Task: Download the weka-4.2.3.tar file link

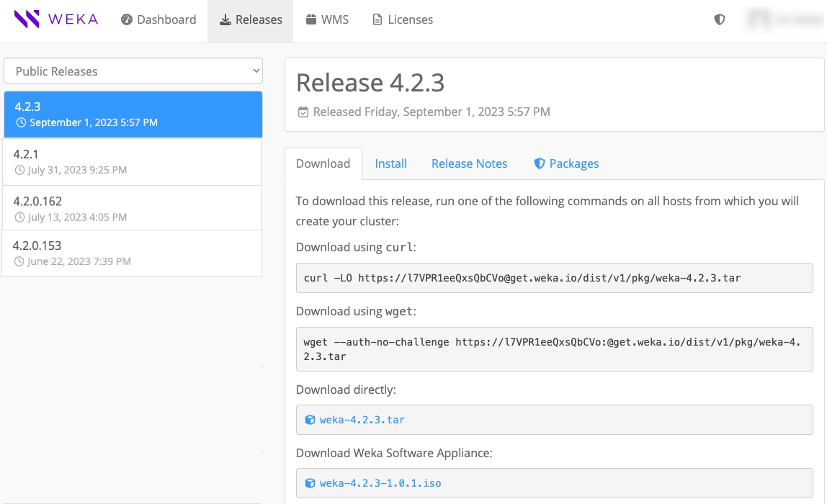Action: point(362,420)
